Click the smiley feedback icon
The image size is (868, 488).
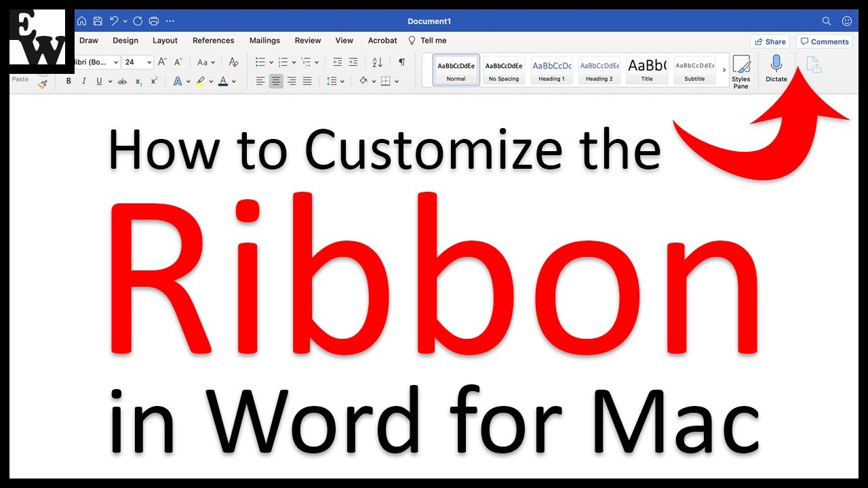pos(846,21)
